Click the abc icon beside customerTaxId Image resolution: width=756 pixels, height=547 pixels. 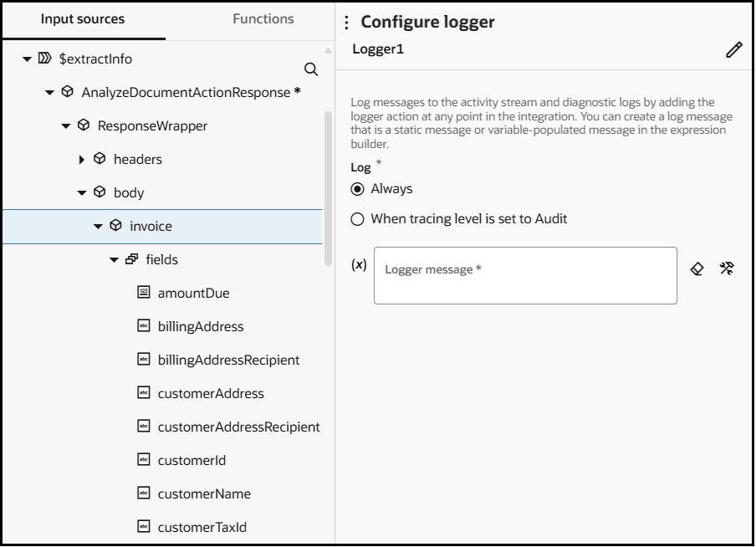tap(144, 526)
